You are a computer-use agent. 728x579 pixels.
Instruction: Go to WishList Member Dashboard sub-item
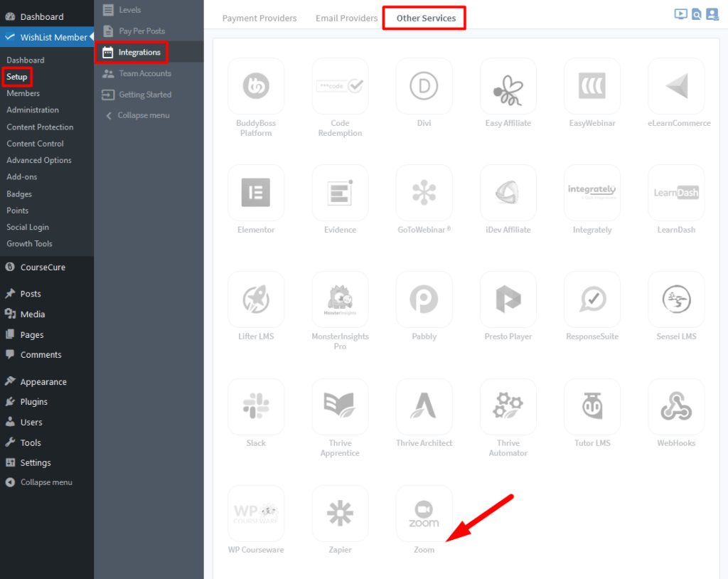click(x=26, y=60)
